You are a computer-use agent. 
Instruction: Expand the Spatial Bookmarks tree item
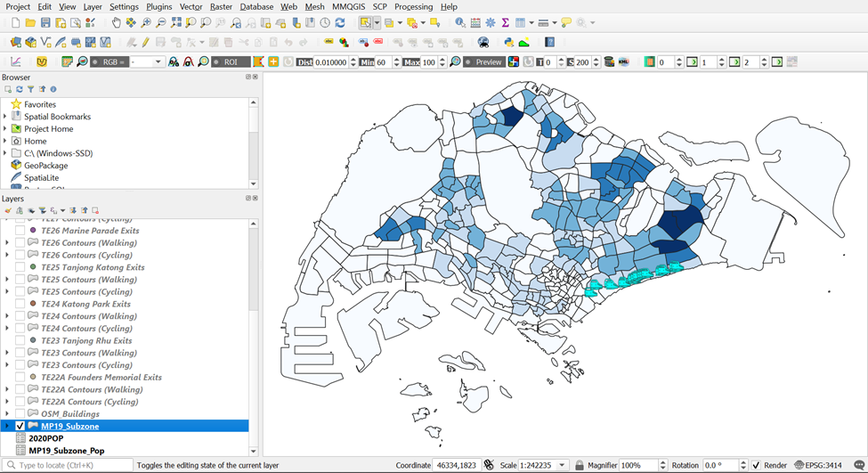pos(5,117)
